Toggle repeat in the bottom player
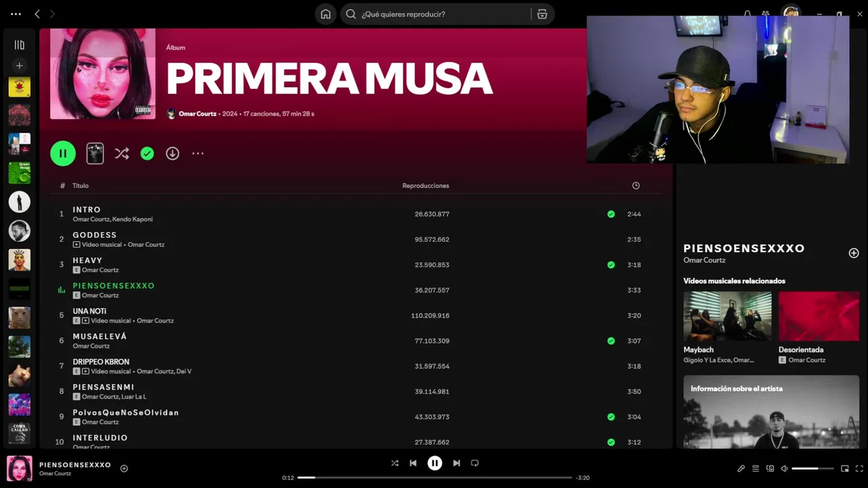This screenshot has width=868, height=488. pyautogui.click(x=475, y=463)
